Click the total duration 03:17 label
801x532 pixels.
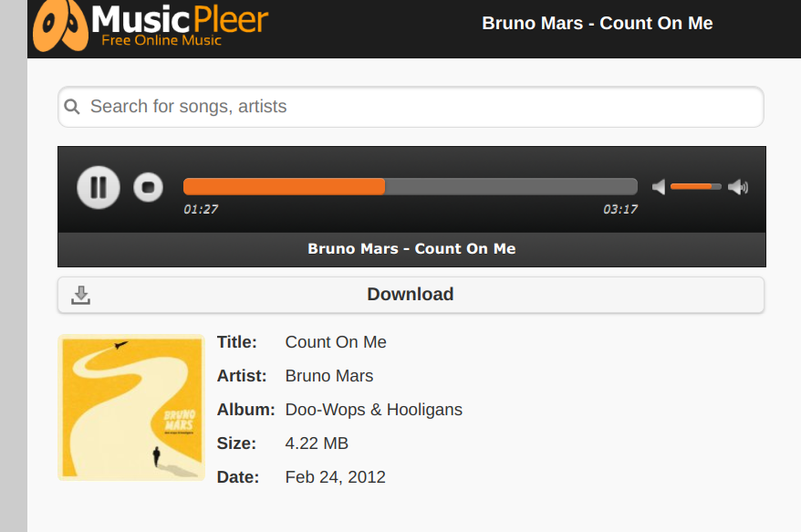pos(620,210)
